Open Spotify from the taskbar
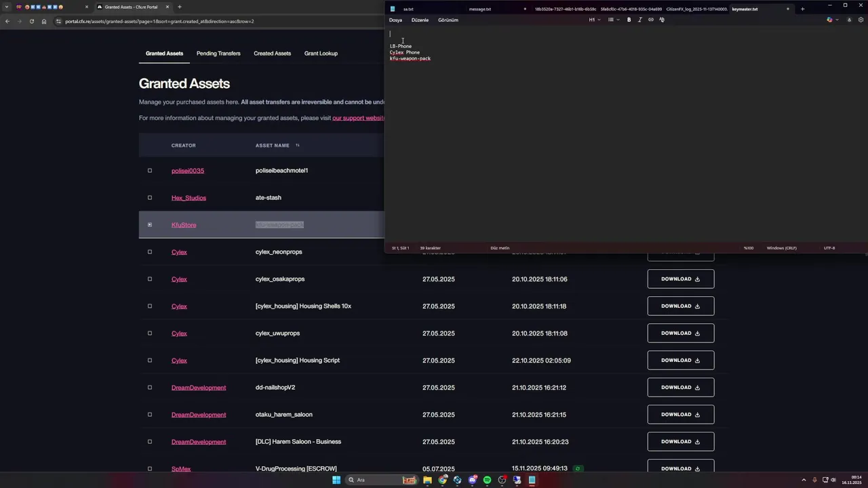Viewport: 868px width, 488px height. 487,480
